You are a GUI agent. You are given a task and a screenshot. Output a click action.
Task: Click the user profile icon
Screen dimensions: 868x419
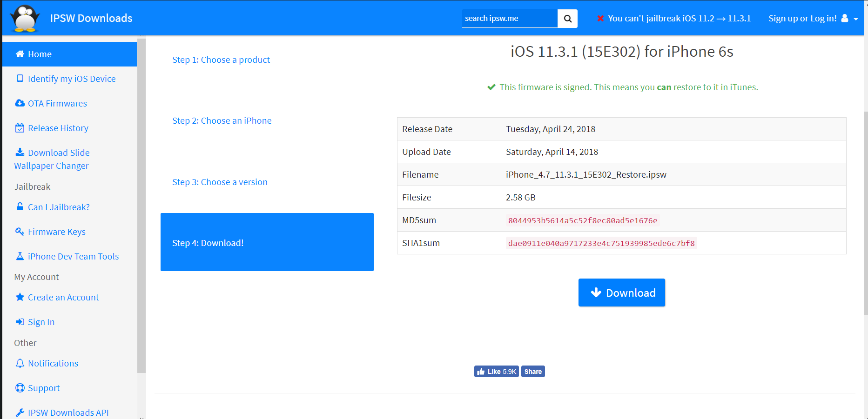tap(845, 18)
